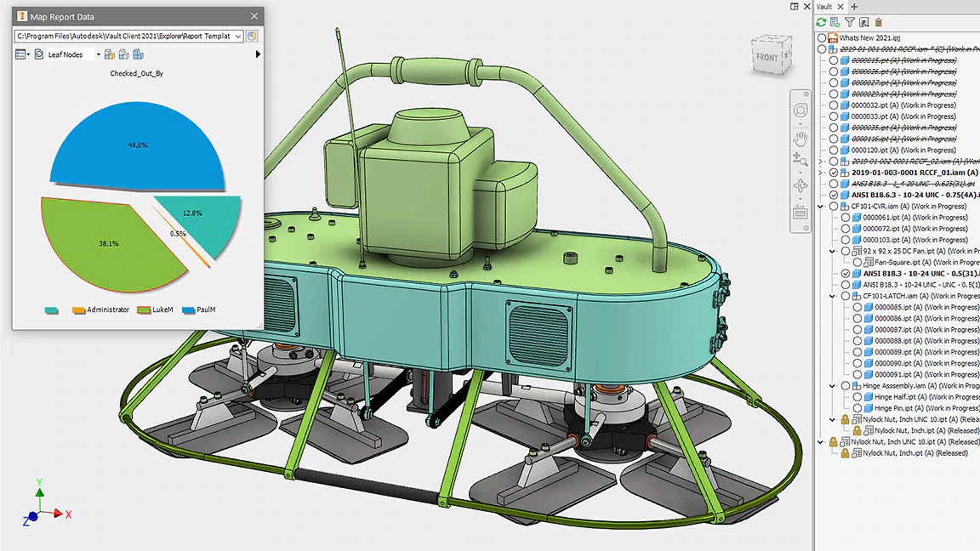Activate the Zoom tool on the navigation bar
Viewport: 980px width, 551px height.
(800, 159)
